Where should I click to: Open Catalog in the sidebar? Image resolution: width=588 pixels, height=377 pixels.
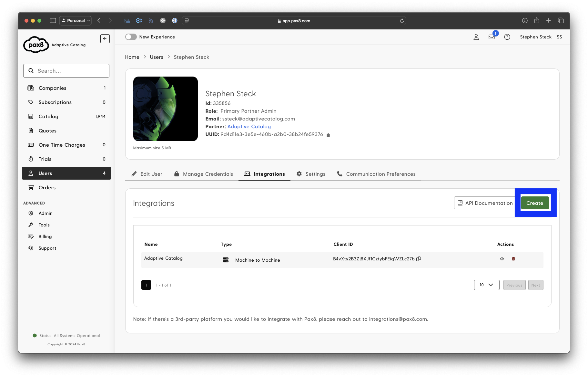66,117
